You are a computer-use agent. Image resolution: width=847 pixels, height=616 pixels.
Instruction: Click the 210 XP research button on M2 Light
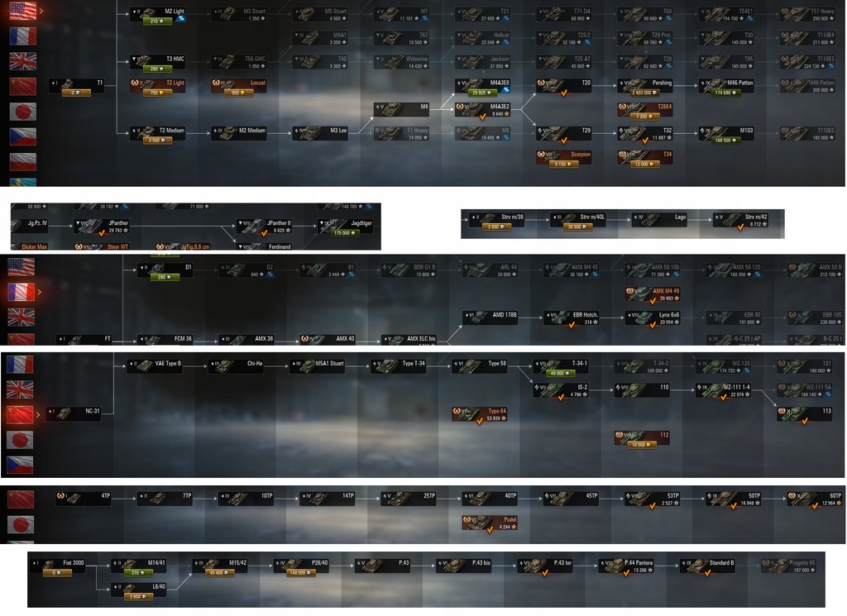(157, 21)
